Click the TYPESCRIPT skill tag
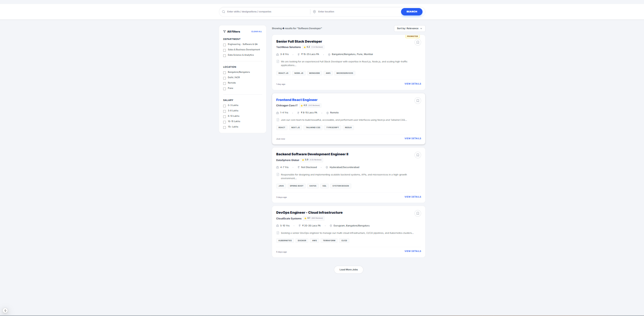The height and width of the screenshot is (316, 644). point(333,127)
